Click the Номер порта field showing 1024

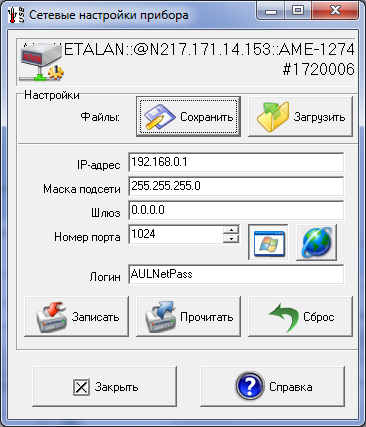click(x=176, y=234)
